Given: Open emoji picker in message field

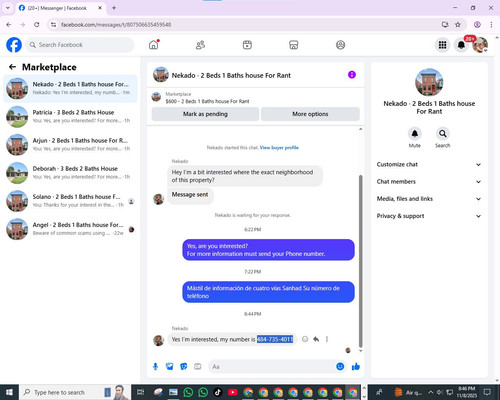Looking at the screenshot, I should tap(340, 366).
